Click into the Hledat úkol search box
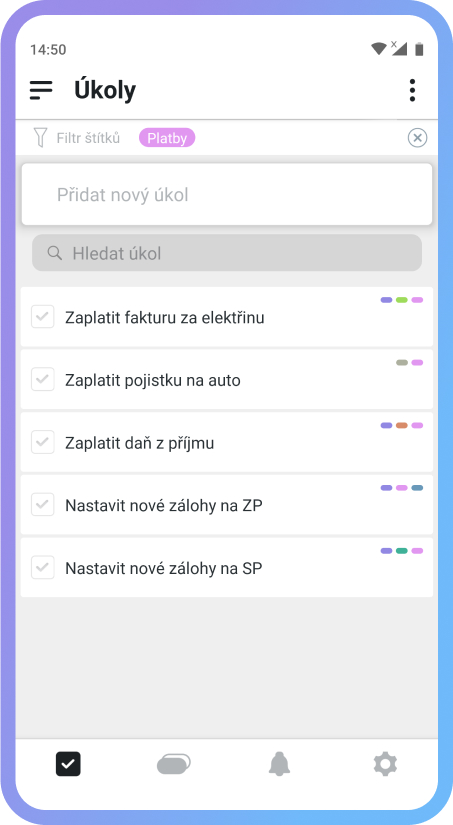 [227, 253]
